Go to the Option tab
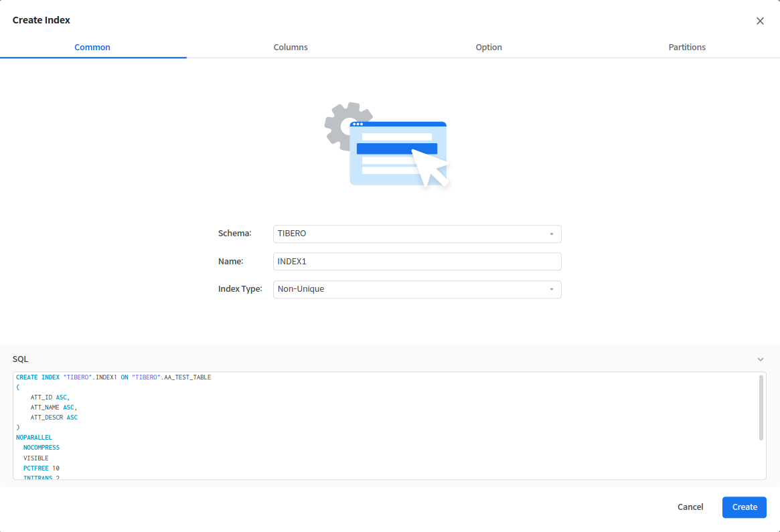 [x=489, y=48]
